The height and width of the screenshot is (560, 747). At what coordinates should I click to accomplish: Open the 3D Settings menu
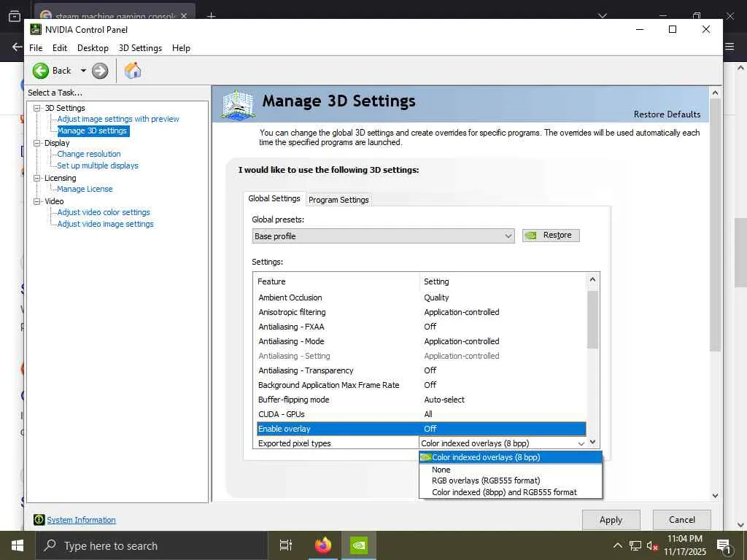click(x=140, y=48)
